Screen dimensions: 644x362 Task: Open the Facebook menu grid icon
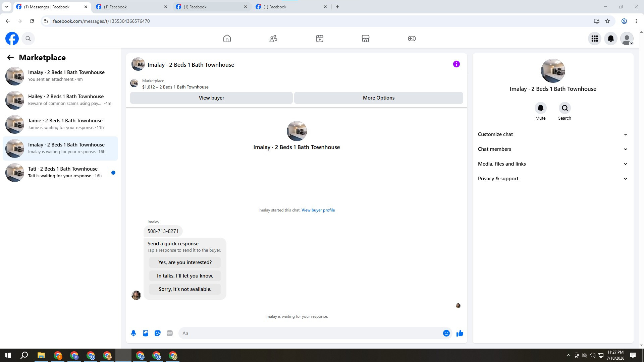pos(595,39)
